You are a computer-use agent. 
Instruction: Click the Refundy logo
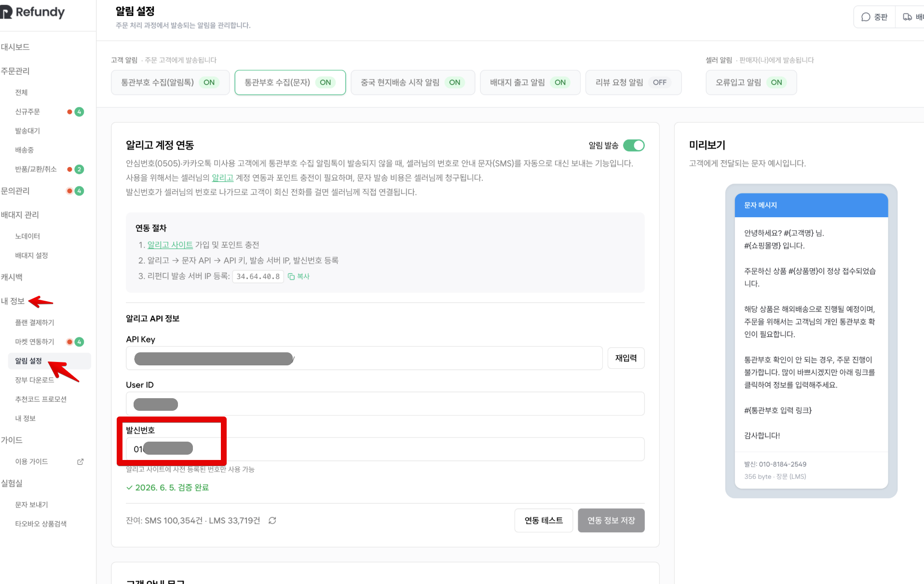32,12
